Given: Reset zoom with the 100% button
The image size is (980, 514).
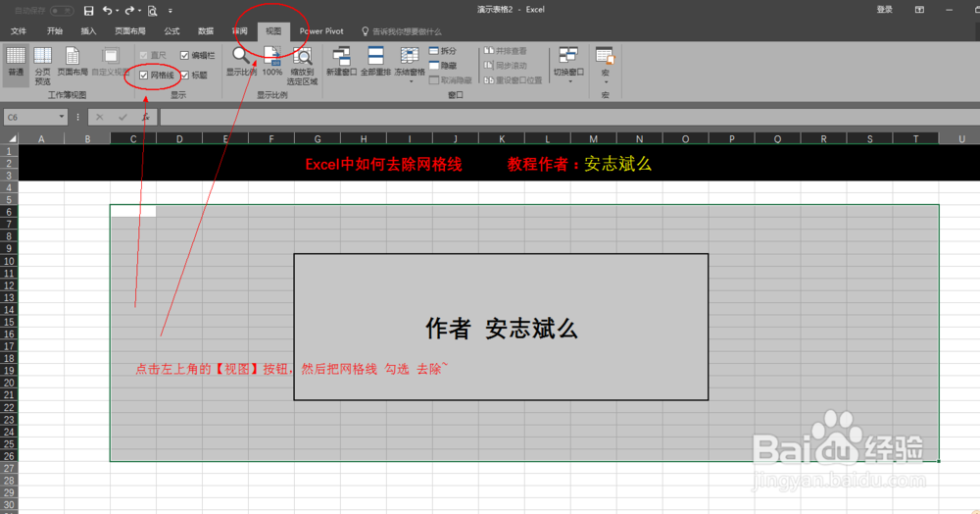Looking at the screenshot, I should 271,62.
